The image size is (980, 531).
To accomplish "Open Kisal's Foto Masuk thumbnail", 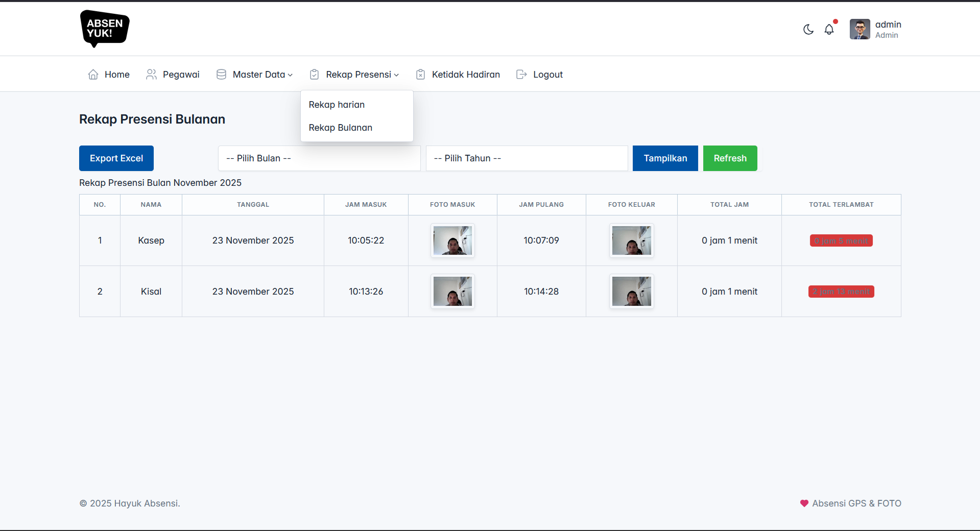I will [452, 292].
